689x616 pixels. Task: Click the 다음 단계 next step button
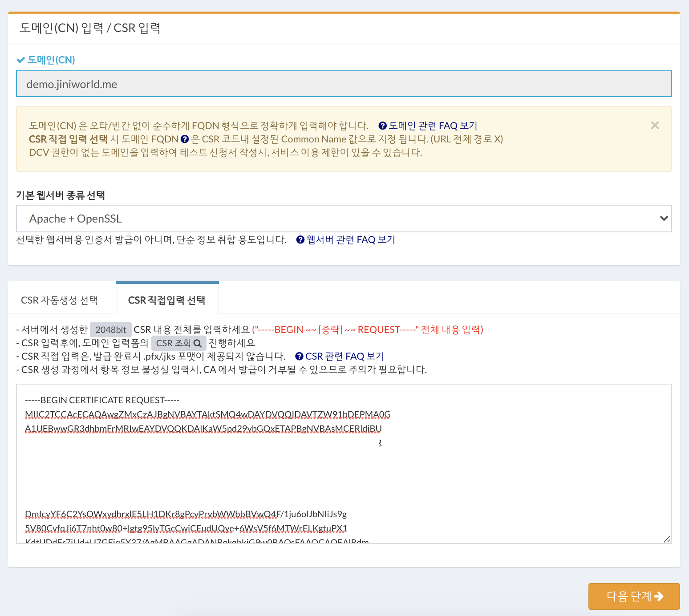click(x=634, y=596)
